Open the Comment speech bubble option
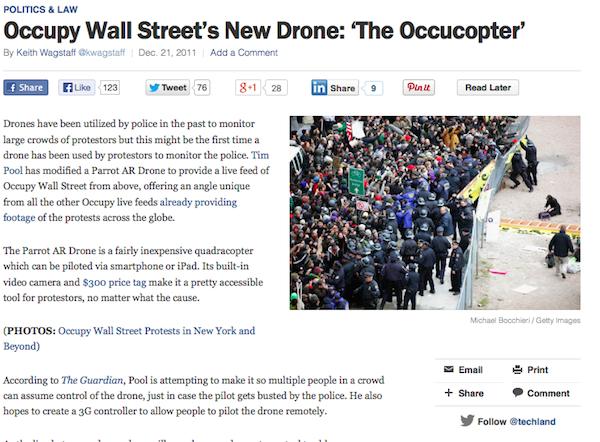This screenshot has height=442, width=600. (541, 393)
